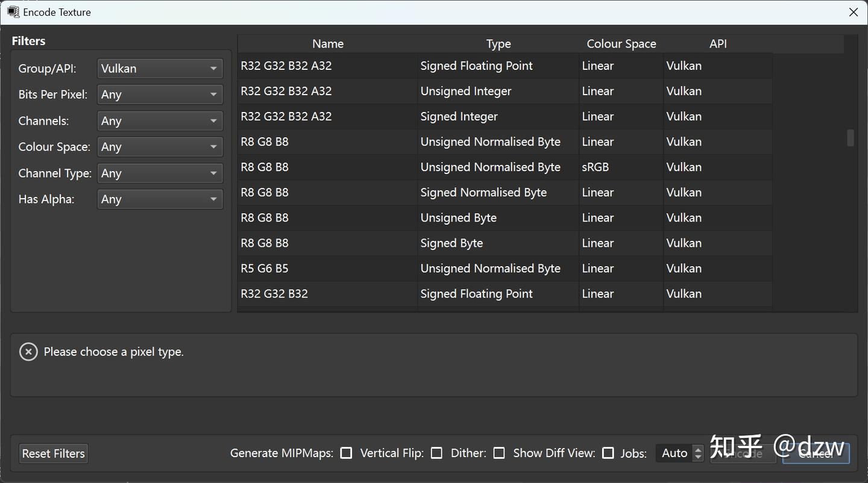Enable the Dither checkbox

(499, 453)
